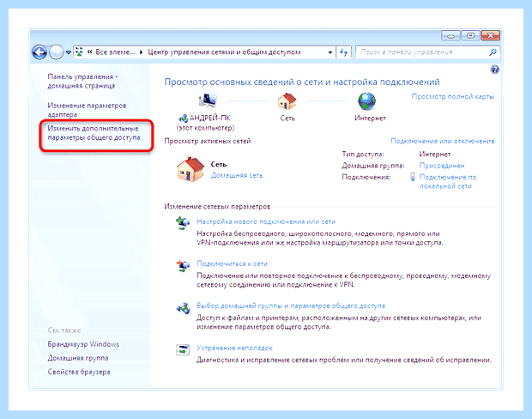Open Help via the question mark icon
Screen dimensions: 532x419
[495, 70]
